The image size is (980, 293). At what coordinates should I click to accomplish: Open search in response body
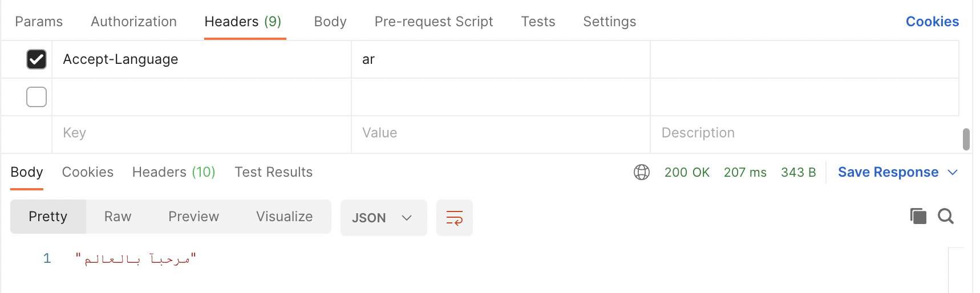coord(945,216)
